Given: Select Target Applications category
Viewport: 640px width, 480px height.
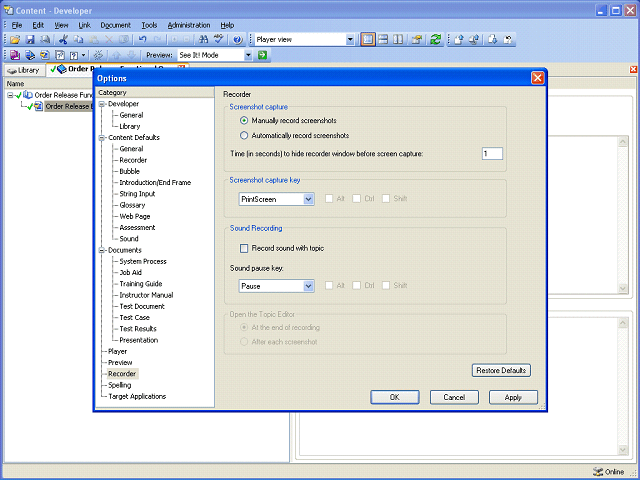Looking at the screenshot, I should (x=137, y=396).
